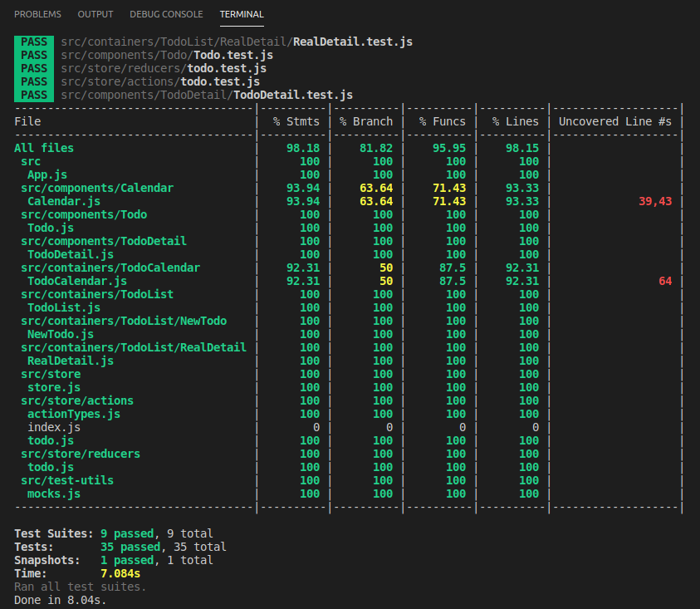
Task: Click the All files row label
Action: click(44, 149)
